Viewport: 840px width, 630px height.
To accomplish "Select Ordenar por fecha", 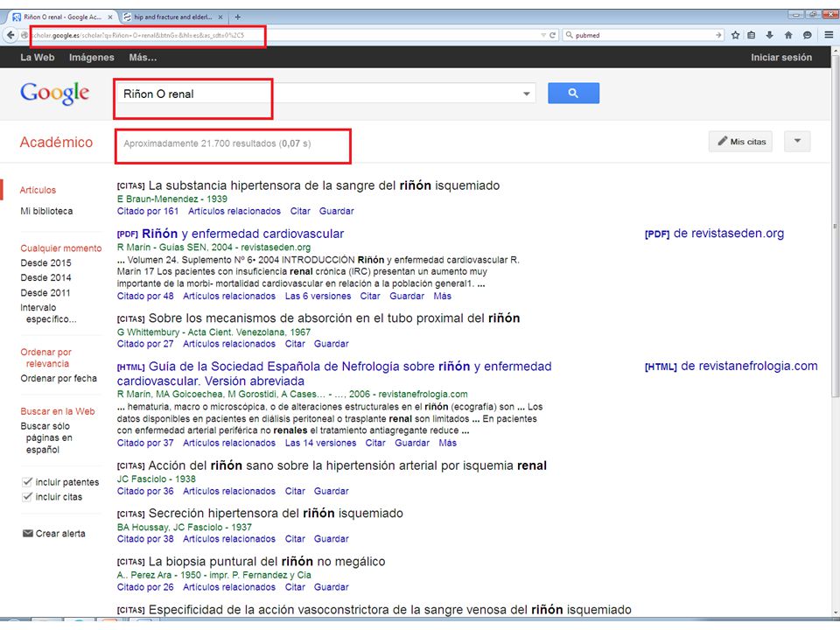I will tap(59, 378).
